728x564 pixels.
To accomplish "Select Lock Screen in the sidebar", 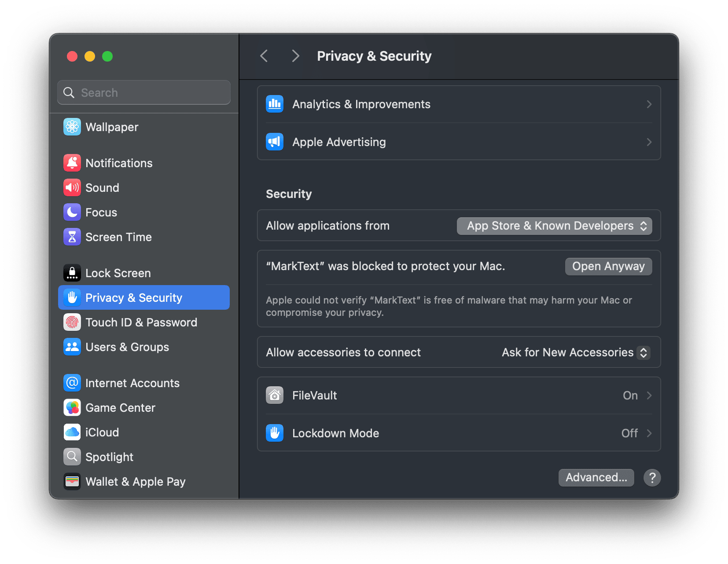I will point(144,273).
